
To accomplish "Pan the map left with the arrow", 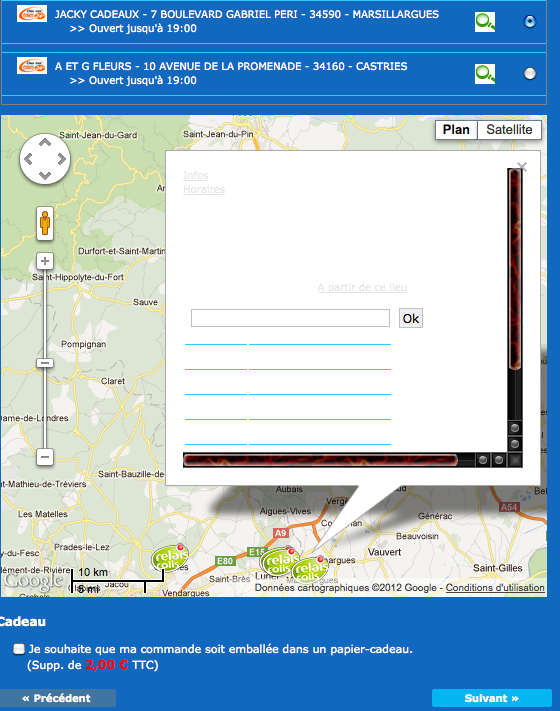I will pos(28,159).
